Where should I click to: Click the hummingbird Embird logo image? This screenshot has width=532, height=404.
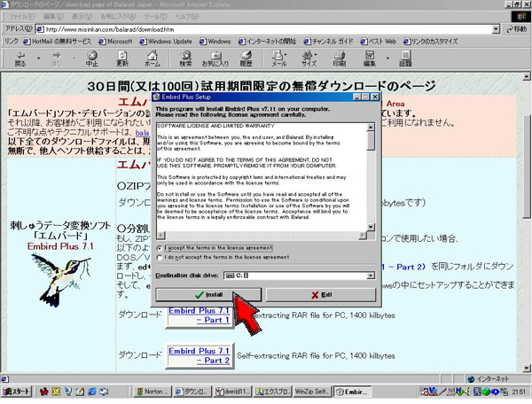click(x=61, y=280)
